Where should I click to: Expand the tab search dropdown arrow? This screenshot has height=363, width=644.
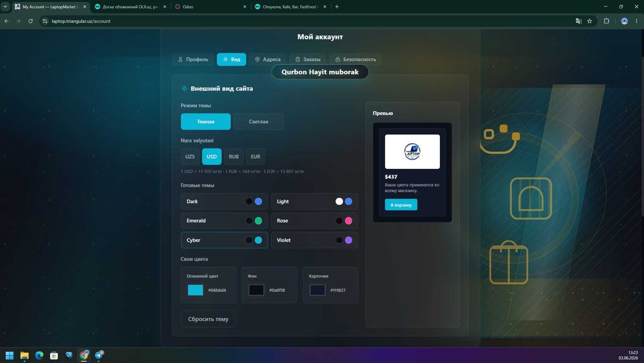tap(5, 6)
